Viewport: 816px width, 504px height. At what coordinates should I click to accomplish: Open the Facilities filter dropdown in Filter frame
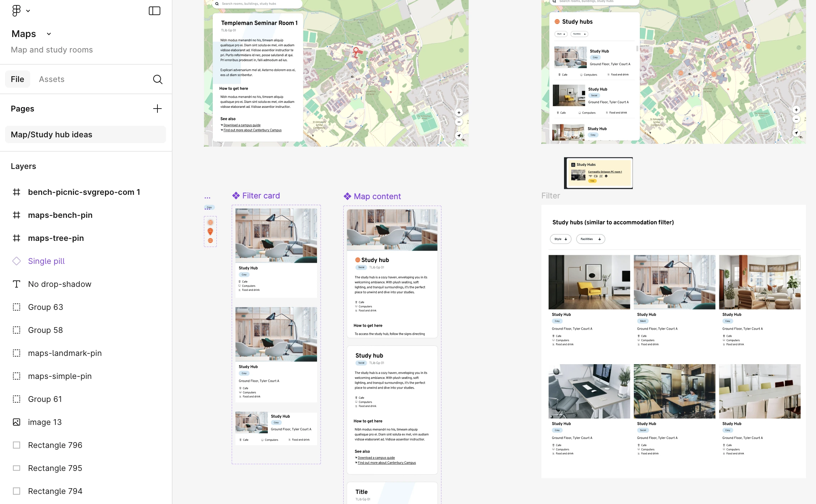pyautogui.click(x=590, y=239)
